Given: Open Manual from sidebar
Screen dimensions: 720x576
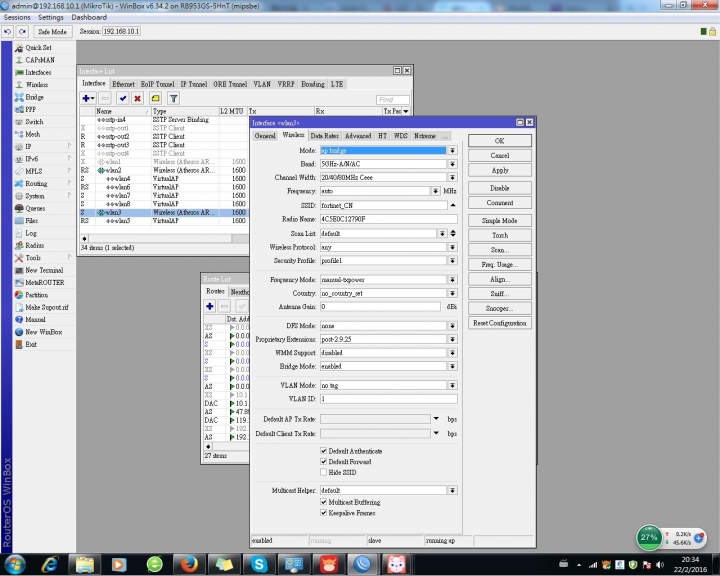Looking at the screenshot, I should pos(35,320).
